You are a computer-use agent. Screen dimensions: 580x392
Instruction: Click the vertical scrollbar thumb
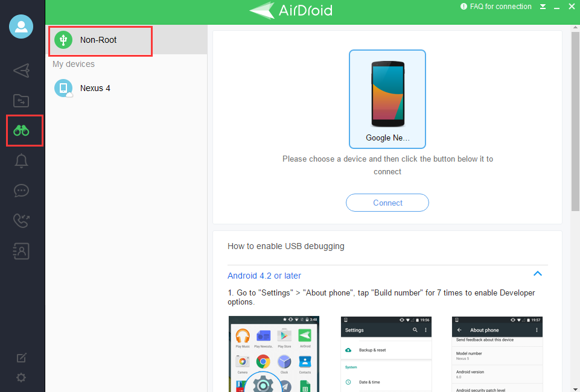575,121
